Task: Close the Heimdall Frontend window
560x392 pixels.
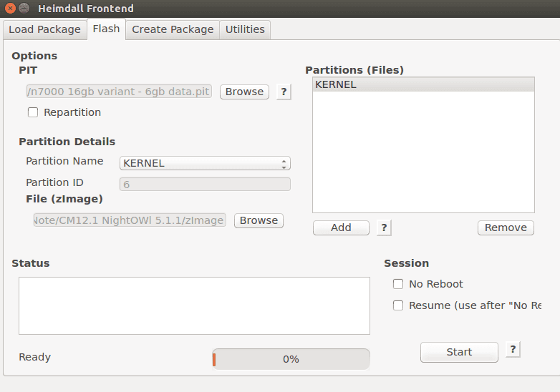Action: point(10,8)
